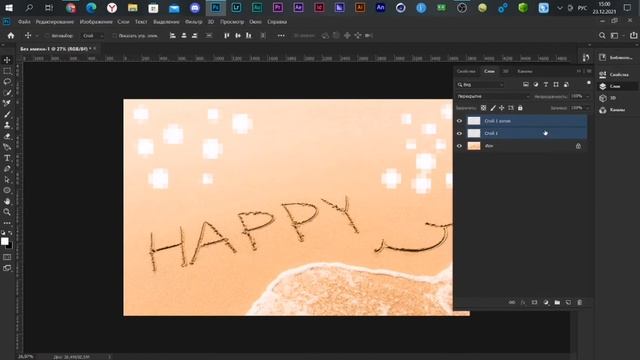Open the Fill value dropdown arrow
Screen dimensions: 640x360
pos(588,108)
